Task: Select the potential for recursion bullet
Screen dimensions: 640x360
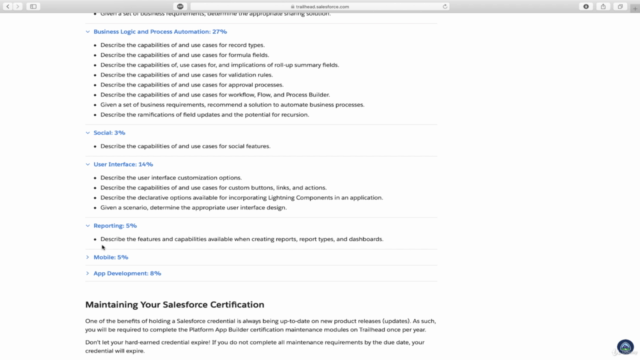Action: click(204, 115)
